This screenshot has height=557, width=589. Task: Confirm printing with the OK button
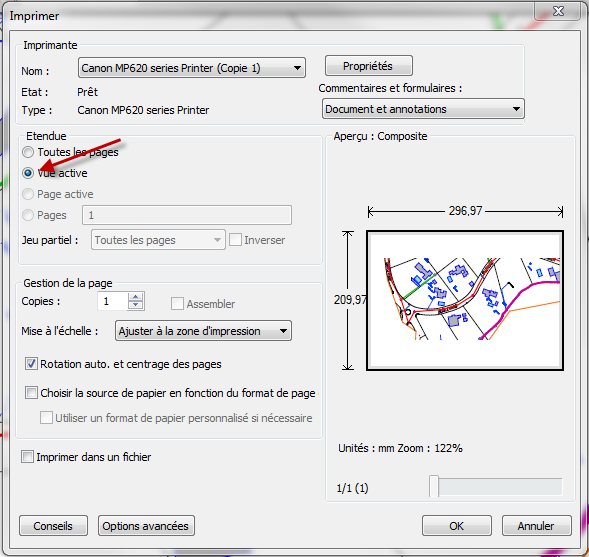tap(456, 526)
